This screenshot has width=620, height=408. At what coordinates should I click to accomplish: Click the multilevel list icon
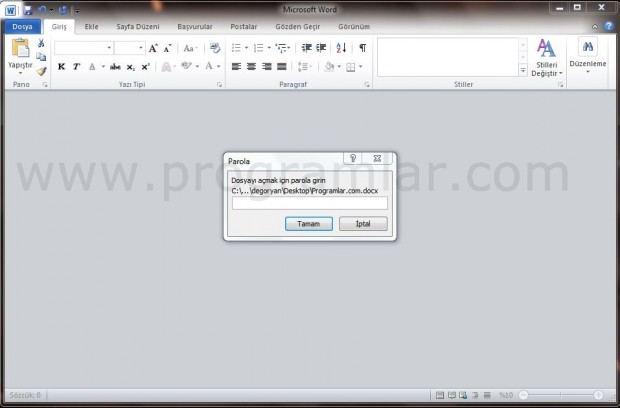tap(281, 48)
